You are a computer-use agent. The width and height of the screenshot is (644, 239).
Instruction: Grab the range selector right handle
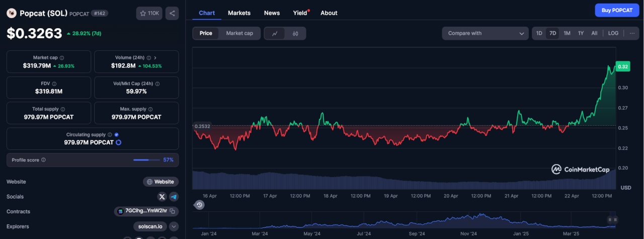(615, 219)
